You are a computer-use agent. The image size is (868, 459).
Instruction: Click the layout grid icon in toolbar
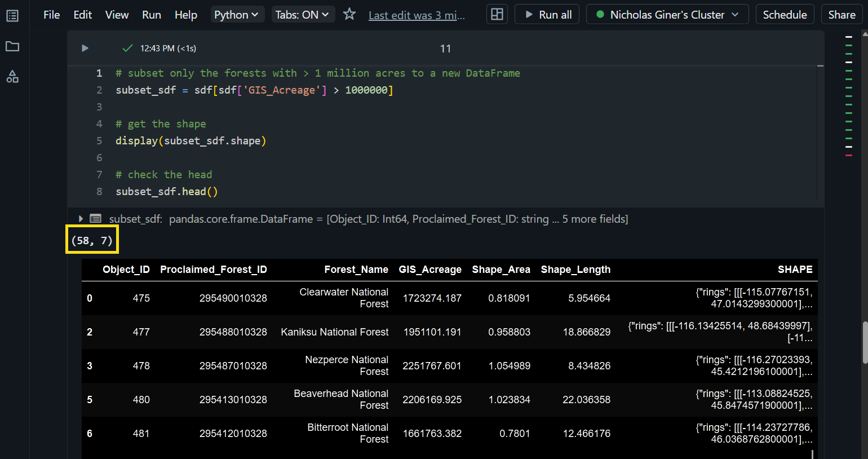(x=497, y=15)
